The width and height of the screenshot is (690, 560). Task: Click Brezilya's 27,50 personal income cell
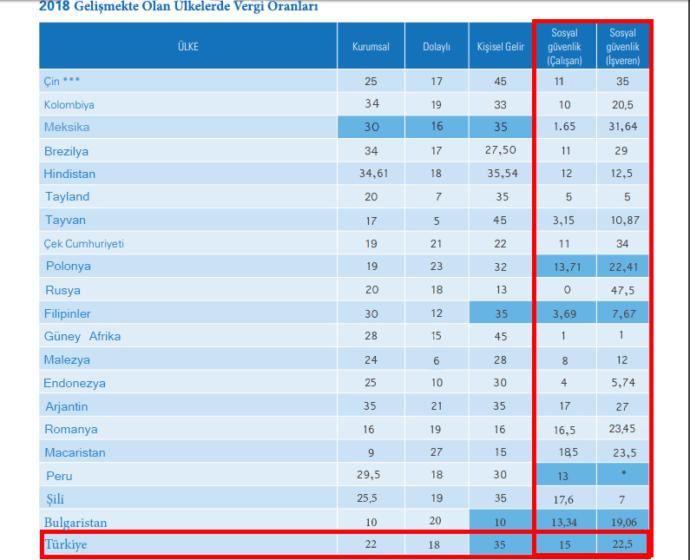[500, 150]
